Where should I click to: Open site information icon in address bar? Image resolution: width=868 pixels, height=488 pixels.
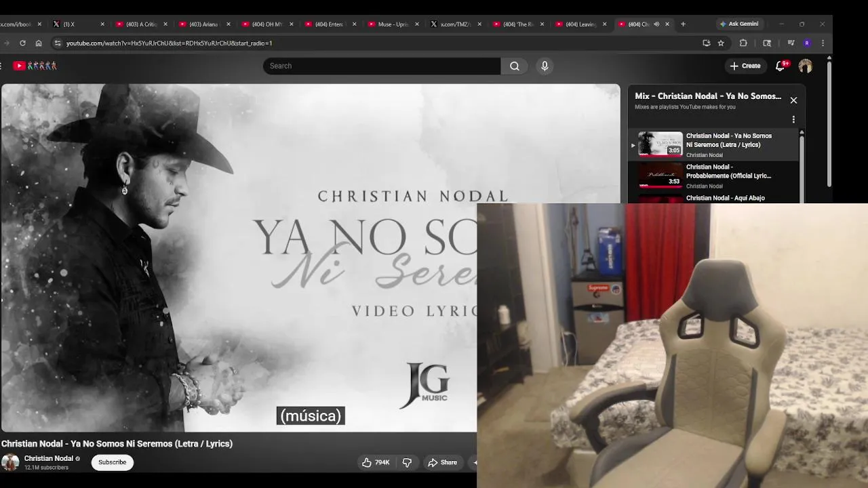click(x=58, y=43)
